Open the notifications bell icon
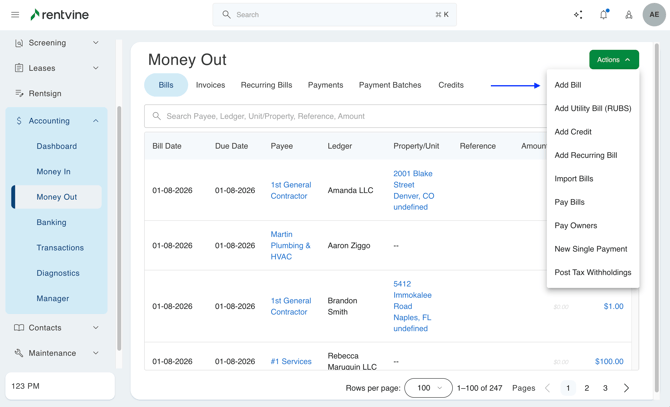This screenshot has height=407, width=670. pos(603,15)
